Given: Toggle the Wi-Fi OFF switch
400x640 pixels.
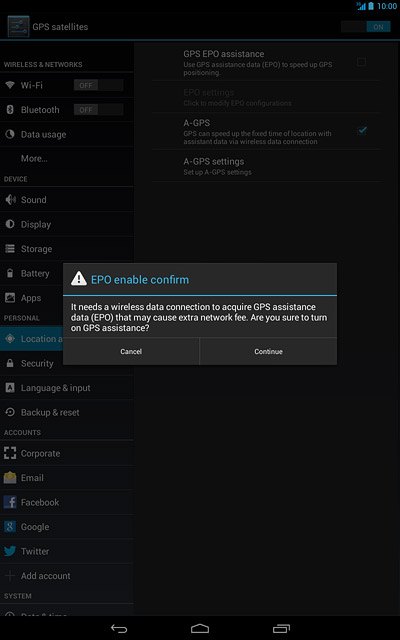Looking at the screenshot, I should (x=98, y=85).
